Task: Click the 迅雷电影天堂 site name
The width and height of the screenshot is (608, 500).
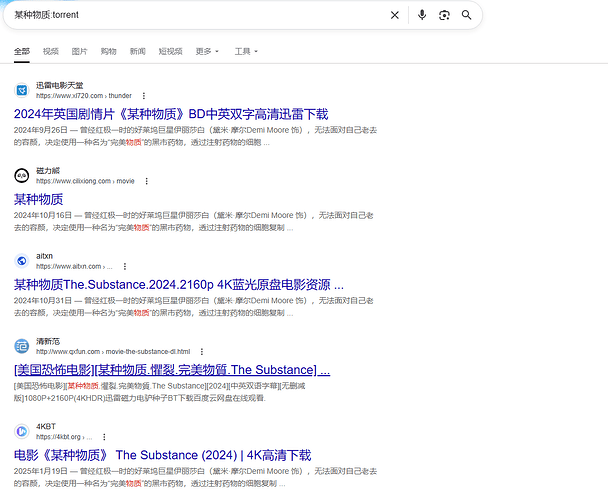Action: coord(60,85)
